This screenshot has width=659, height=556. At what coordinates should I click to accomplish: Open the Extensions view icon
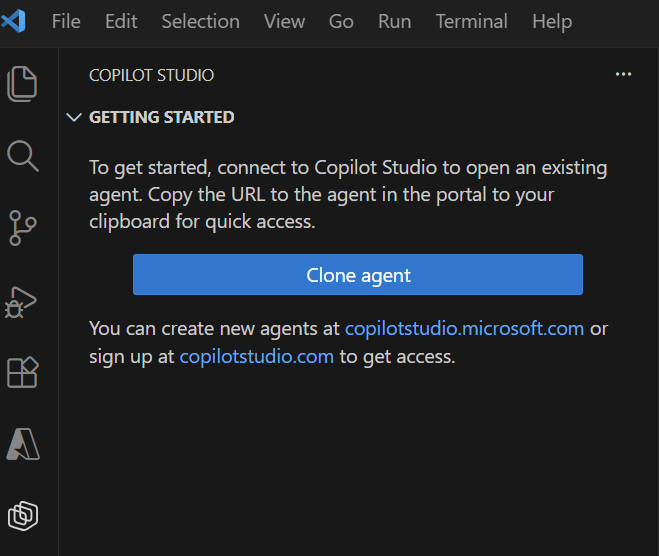pyautogui.click(x=22, y=371)
